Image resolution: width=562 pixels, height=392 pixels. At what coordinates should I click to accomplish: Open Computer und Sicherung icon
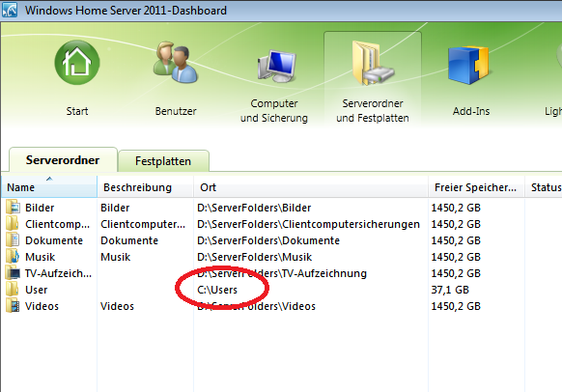click(x=277, y=66)
